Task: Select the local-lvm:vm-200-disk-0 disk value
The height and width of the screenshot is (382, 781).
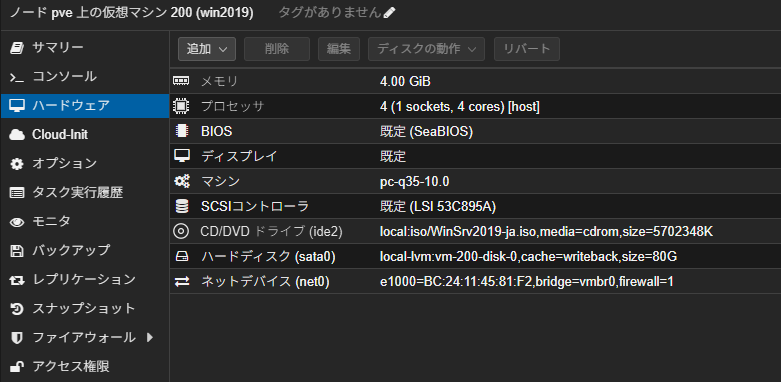Action: 528,257
